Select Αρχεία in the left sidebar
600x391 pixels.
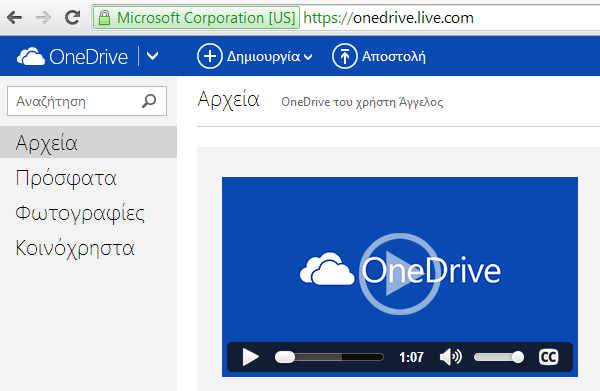(x=88, y=142)
